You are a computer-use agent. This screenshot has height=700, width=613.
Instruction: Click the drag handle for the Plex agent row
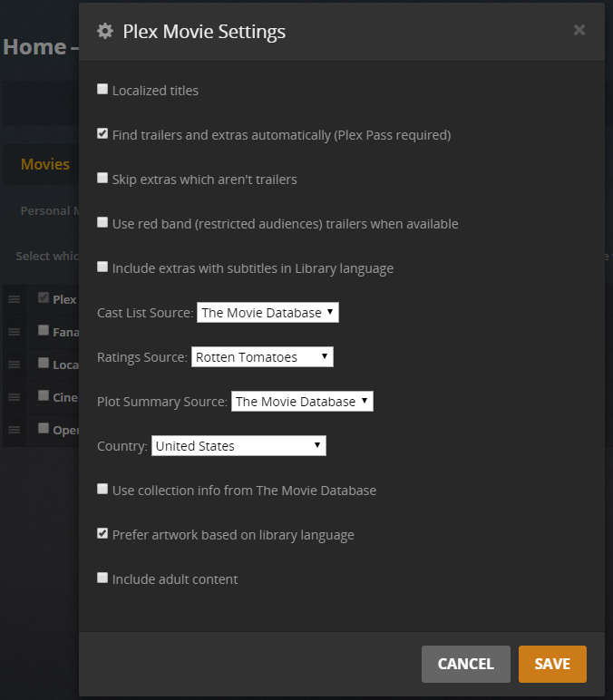point(14,298)
